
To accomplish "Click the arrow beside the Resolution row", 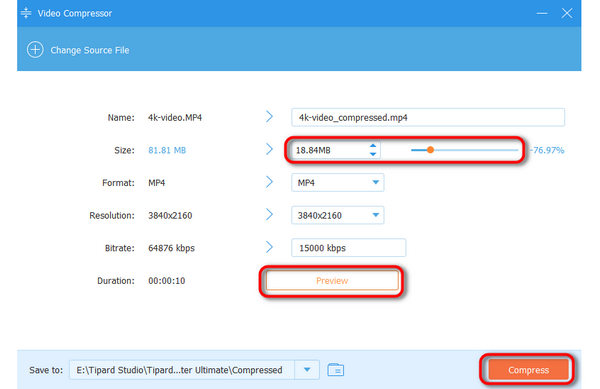I will [269, 214].
